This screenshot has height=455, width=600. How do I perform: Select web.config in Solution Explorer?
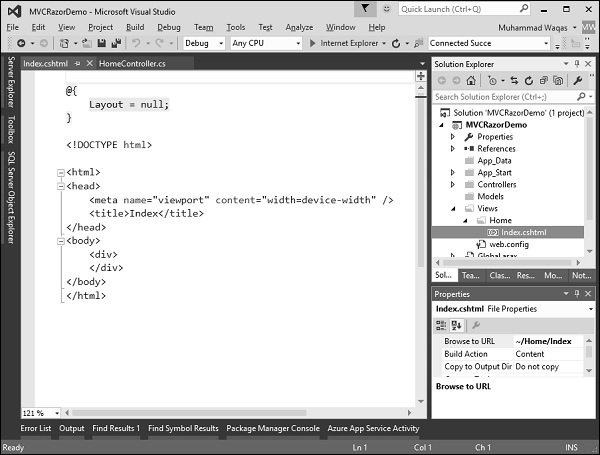point(509,244)
